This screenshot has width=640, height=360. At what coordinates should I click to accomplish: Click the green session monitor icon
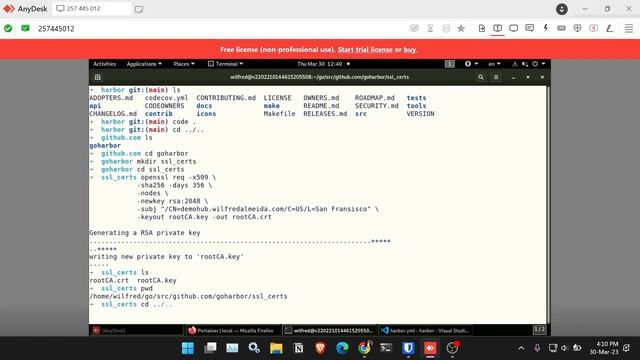click(x=25, y=28)
